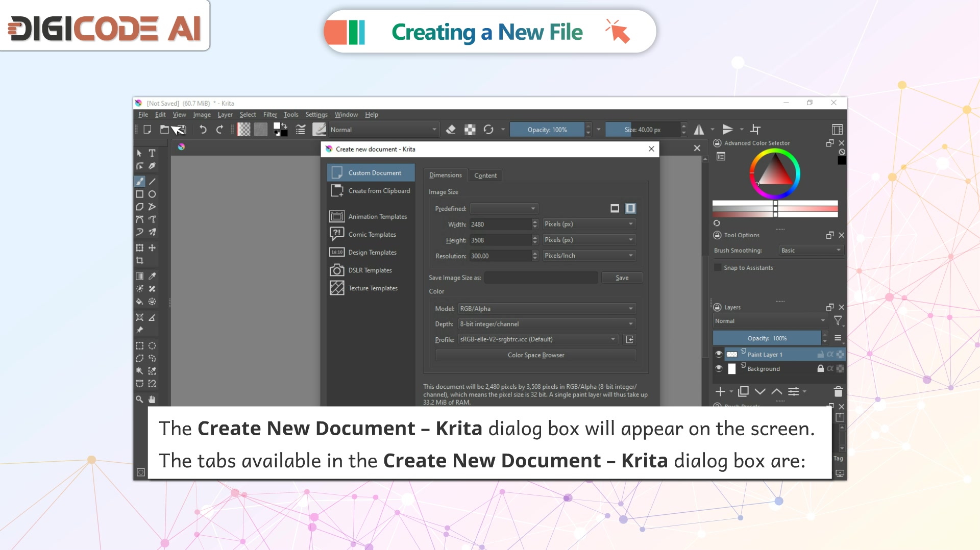
Task: Enable Snap to Assistants checkbox
Action: pyautogui.click(x=718, y=268)
